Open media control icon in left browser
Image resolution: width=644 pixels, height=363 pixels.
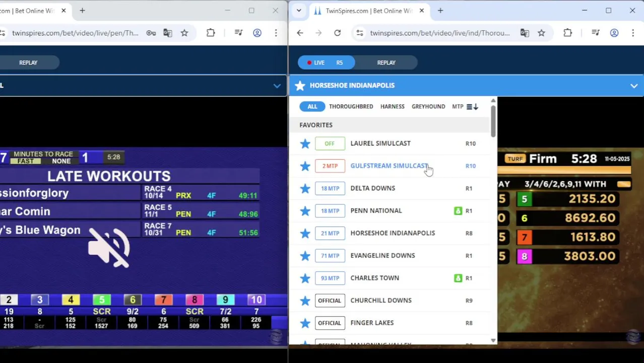tap(238, 33)
